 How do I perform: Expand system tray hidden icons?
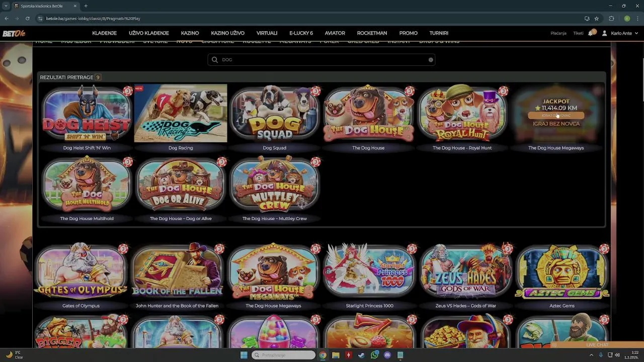(x=591, y=355)
